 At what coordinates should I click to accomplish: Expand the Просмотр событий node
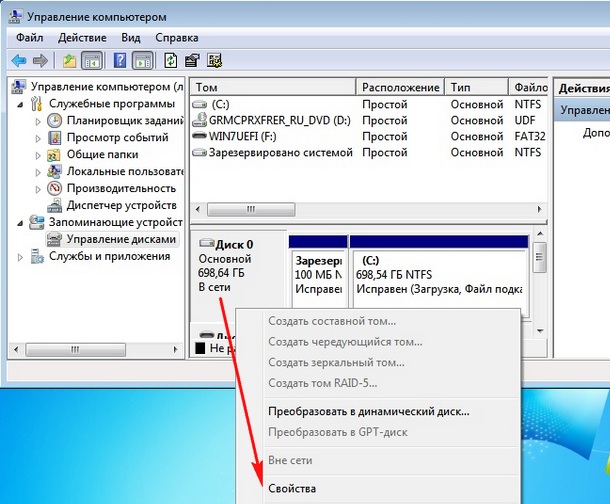tap(38, 138)
